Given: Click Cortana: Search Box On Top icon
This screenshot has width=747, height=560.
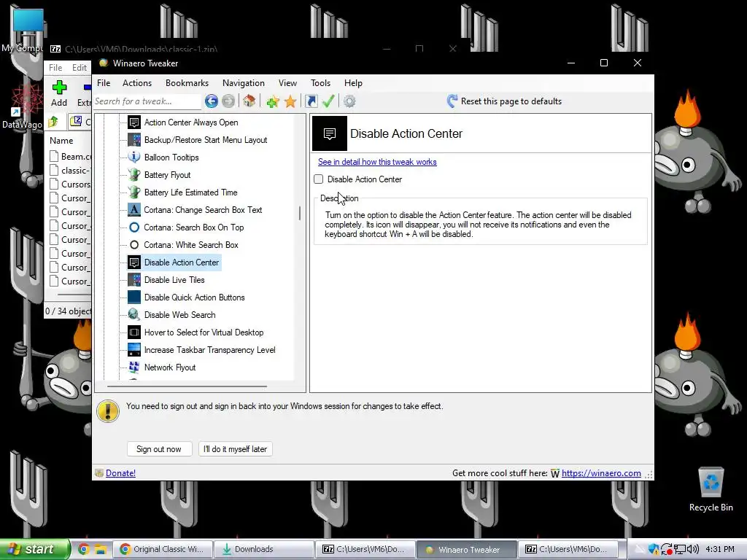Looking at the screenshot, I should pos(134,227).
